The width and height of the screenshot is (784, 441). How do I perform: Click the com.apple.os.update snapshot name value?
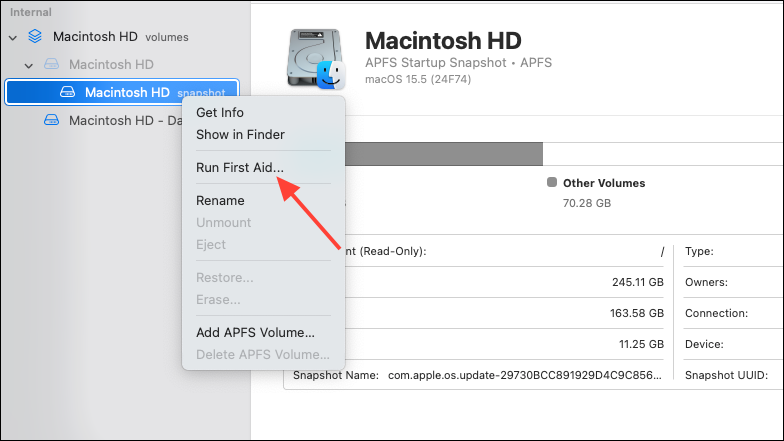(x=525, y=375)
